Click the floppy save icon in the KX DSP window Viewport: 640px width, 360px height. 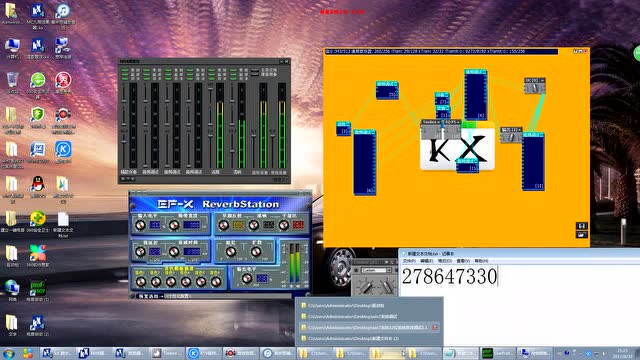[582, 226]
